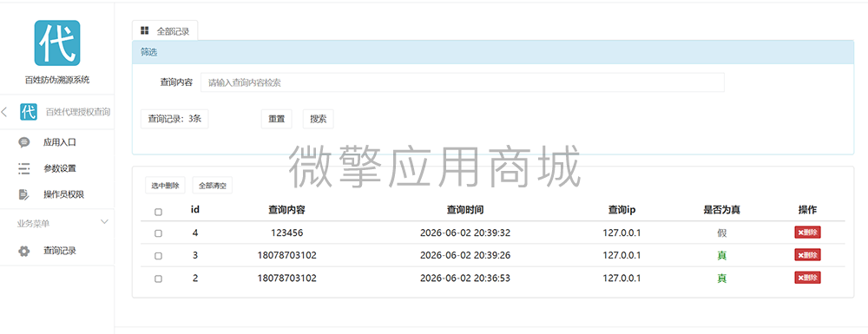Click the 操作 column header
This screenshot has width=868, height=334.
pos(807,210)
